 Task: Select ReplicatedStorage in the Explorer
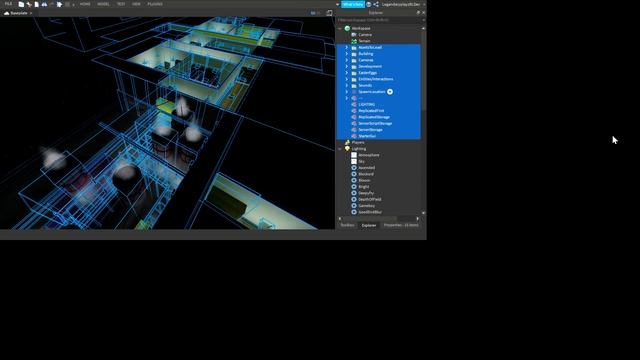pyautogui.click(x=374, y=117)
